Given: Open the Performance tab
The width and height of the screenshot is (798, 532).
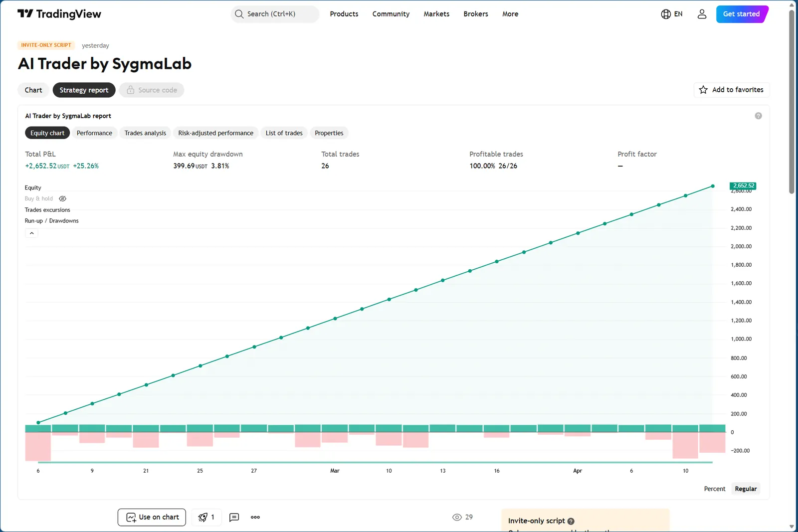Looking at the screenshot, I should coord(94,133).
